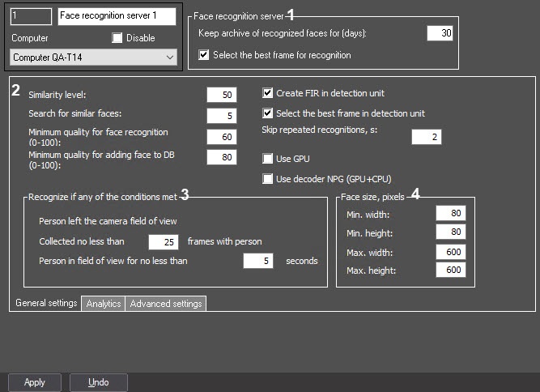Click the Max. height face size field
This screenshot has height=392, width=540.
pyautogui.click(x=451, y=270)
